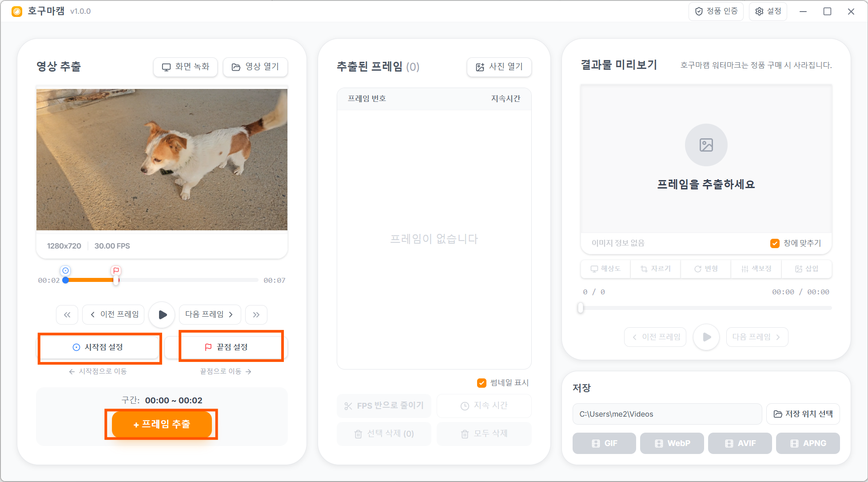Open 정품 인증 license verification

pyautogui.click(x=716, y=11)
